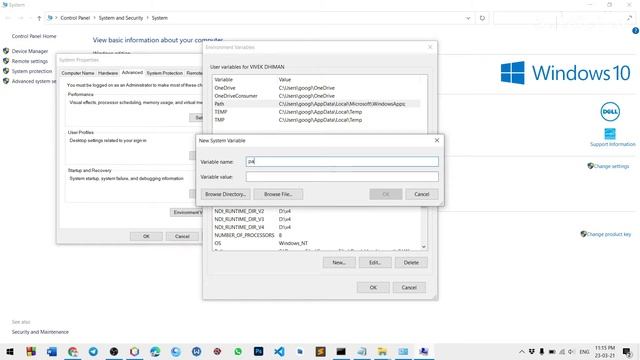Screen dimensions: 640x360
Task: Open the Windows Start menu
Action: [10, 351]
